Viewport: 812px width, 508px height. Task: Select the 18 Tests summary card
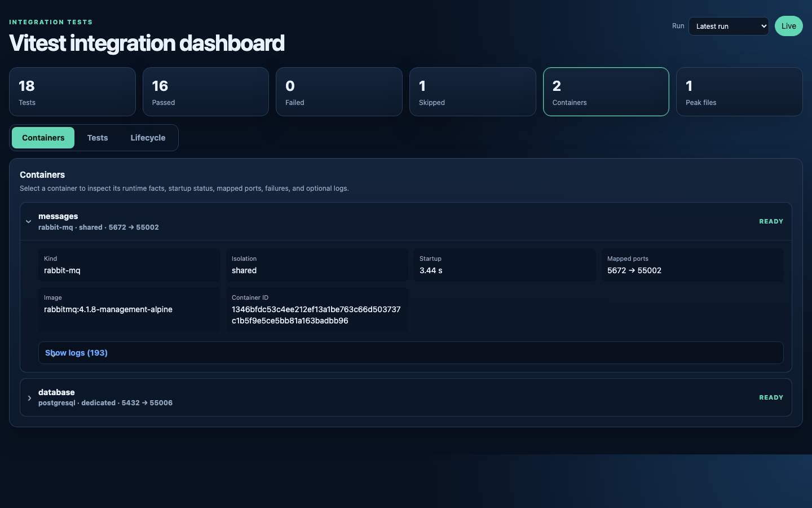[72, 91]
